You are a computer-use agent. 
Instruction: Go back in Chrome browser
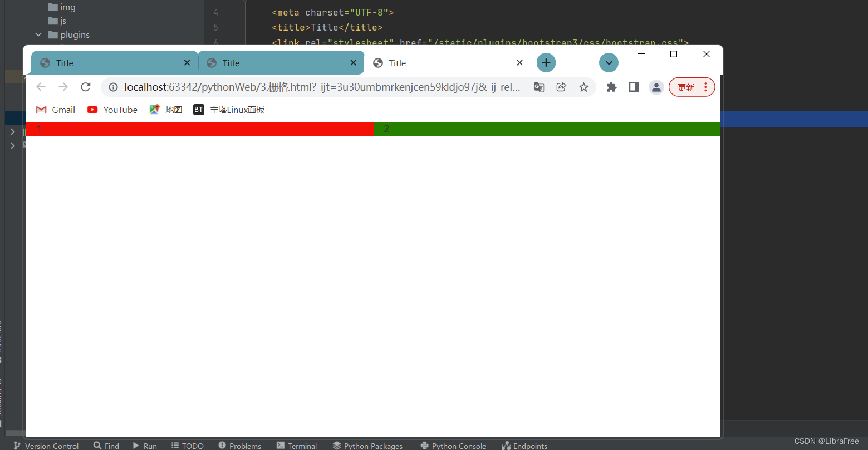tap(41, 87)
